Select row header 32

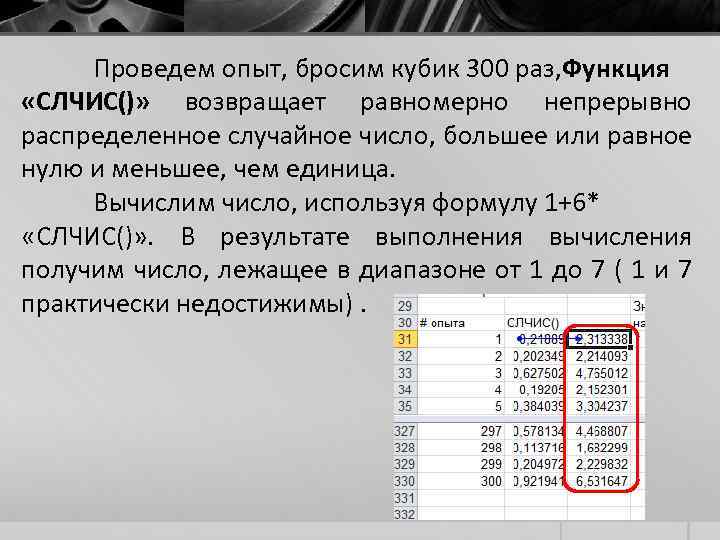[x=405, y=356]
